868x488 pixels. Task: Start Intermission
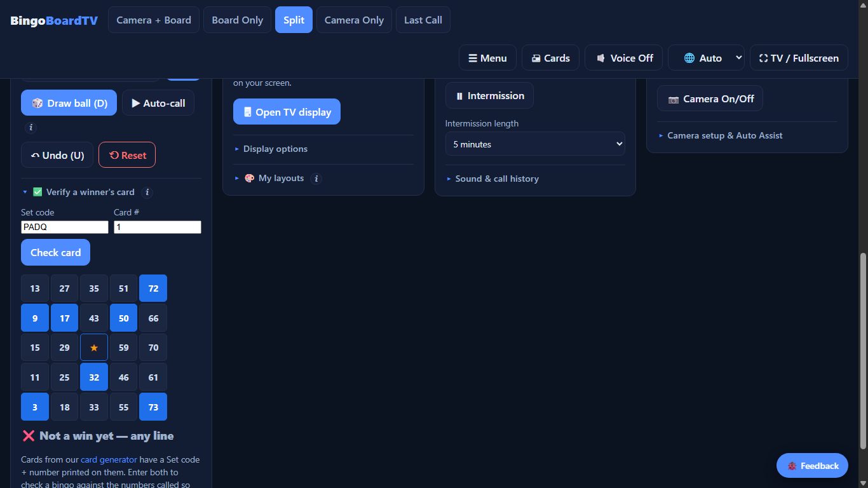[489, 95]
